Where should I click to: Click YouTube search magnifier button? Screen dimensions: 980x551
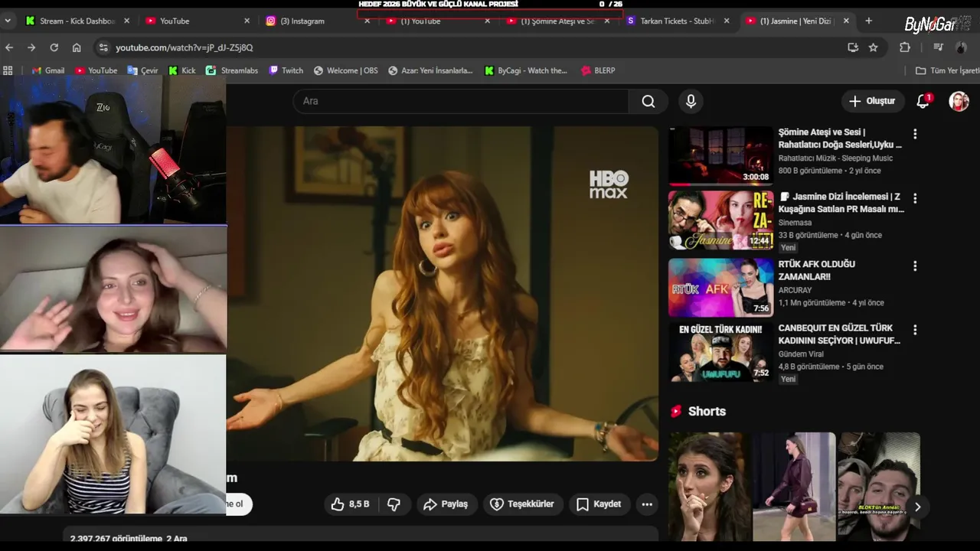tap(648, 101)
